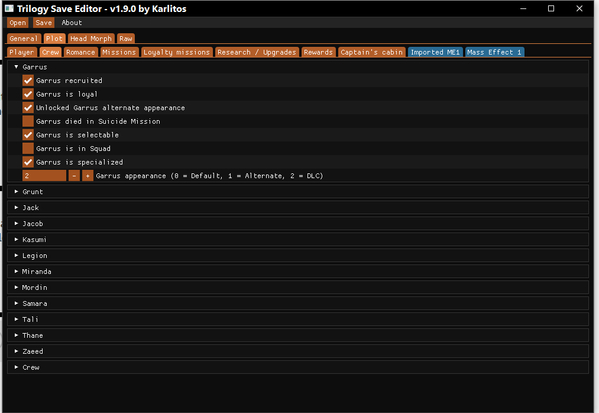Screen dimensions: 599x413
Task: Uncheck Unlocked Garrus alternate appearance
Action: [28, 108]
